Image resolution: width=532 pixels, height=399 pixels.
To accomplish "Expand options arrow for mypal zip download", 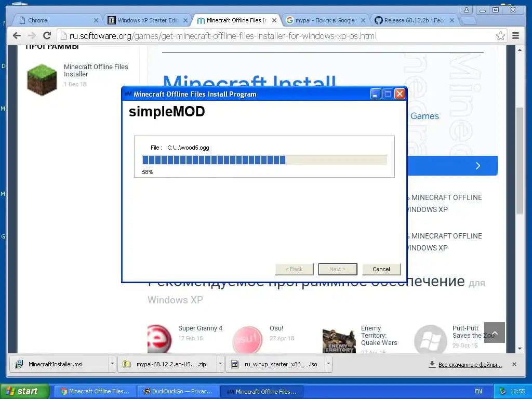I will click(x=220, y=364).
